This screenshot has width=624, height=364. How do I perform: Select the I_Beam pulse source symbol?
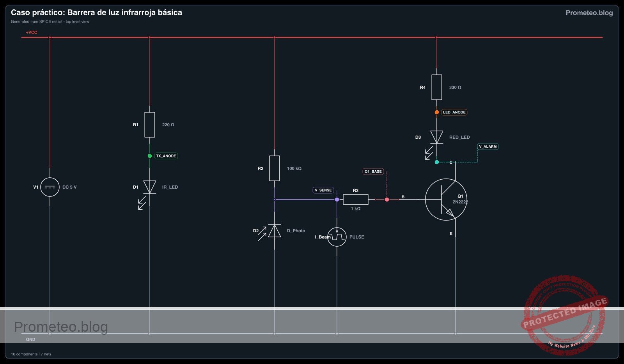[337, 237]
